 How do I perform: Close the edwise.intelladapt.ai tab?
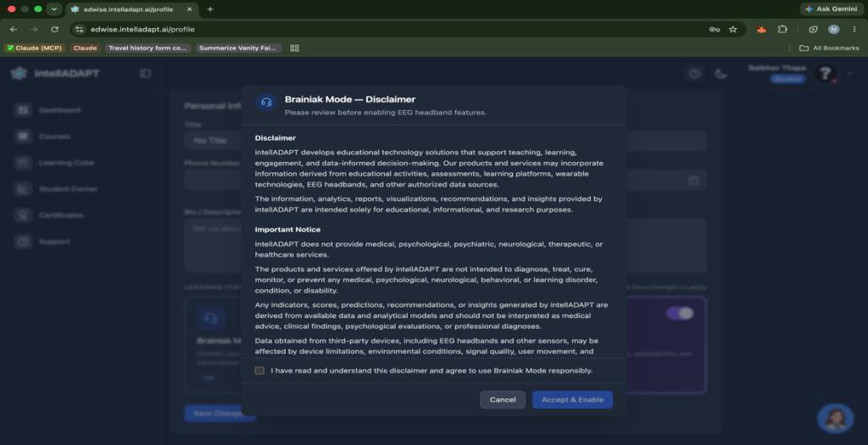click(x=189, y=9)
